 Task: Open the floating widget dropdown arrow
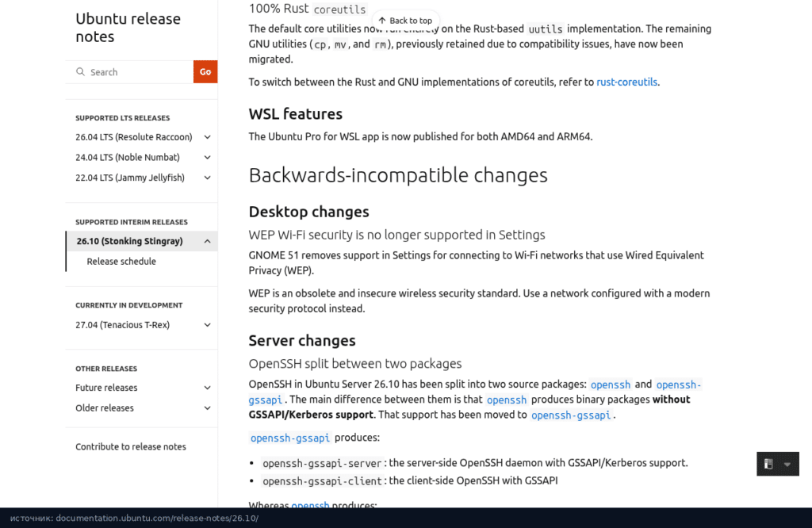(x=787, y=465)
